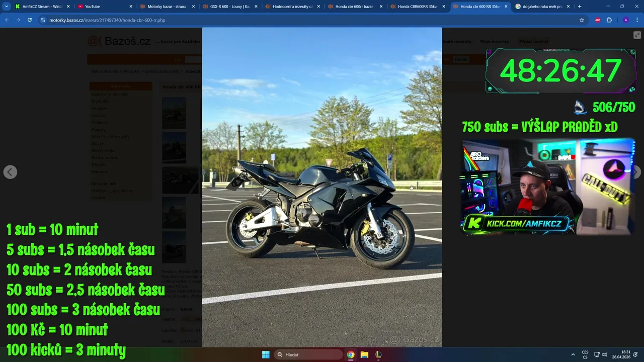Image resolution: width=644 pixels, height=362 pixels.
Task: Click the taskbar Hledat search box
Action: point(309,354)
